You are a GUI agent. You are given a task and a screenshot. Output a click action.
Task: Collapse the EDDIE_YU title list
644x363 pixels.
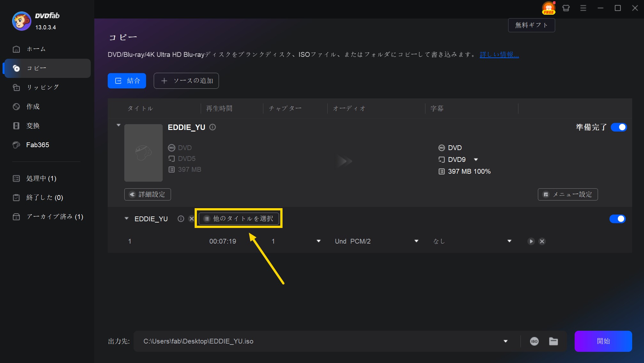coord(127,219)
